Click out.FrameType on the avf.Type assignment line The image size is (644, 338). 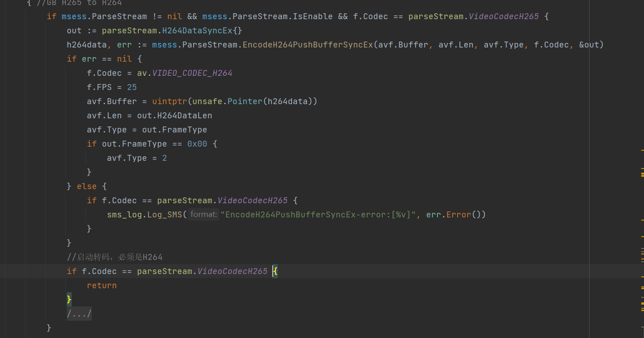pyautogui.click(x=174, y=130)
